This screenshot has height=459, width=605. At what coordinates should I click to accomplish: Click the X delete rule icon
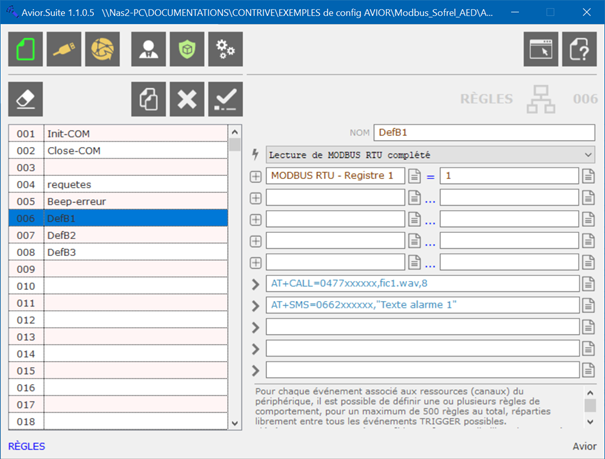click(186, 99)
